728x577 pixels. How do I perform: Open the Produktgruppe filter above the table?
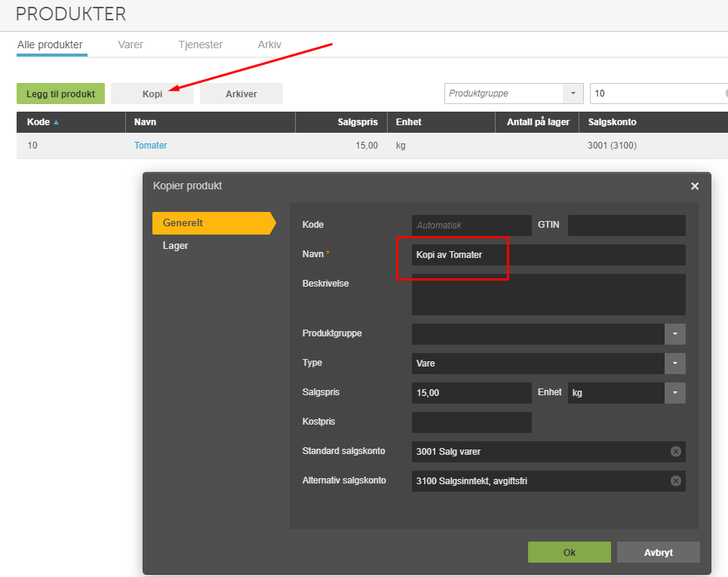click(x=573, y=94)
